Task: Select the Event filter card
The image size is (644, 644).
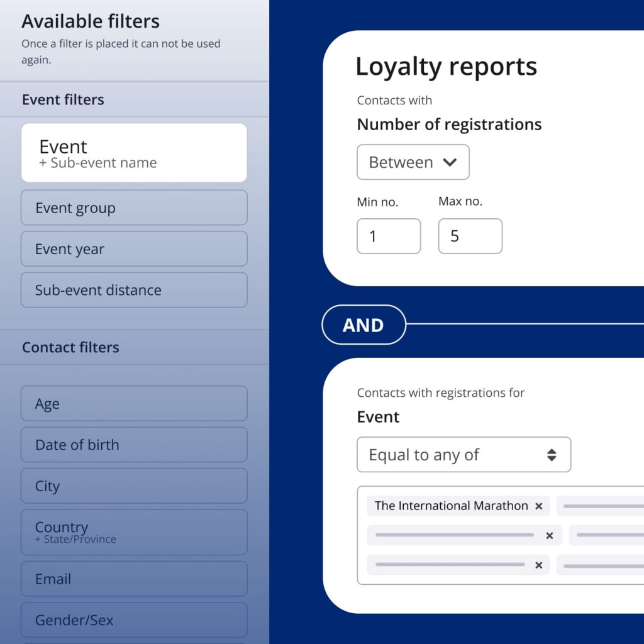Action: pos(134,153)
